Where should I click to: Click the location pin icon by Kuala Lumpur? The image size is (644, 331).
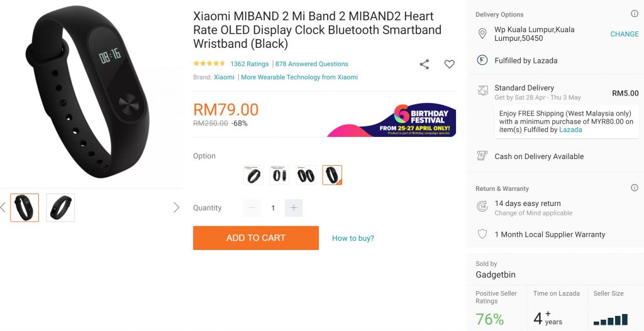pos(482,34)
